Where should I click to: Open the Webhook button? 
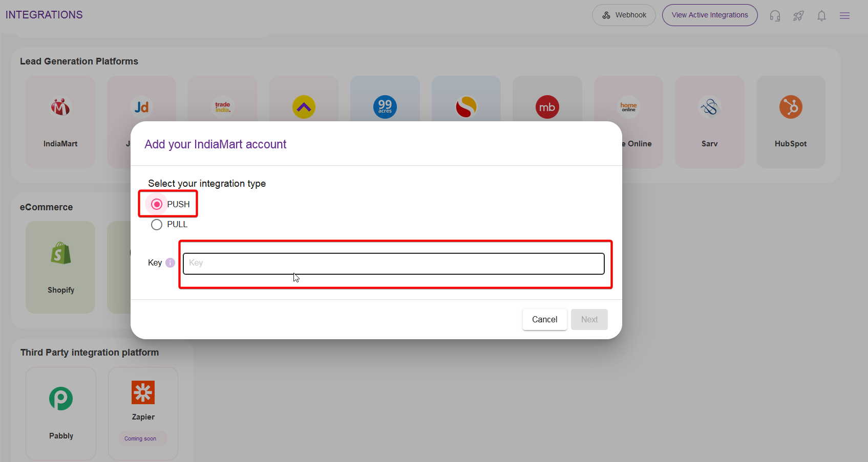click(x=624, y=15)
